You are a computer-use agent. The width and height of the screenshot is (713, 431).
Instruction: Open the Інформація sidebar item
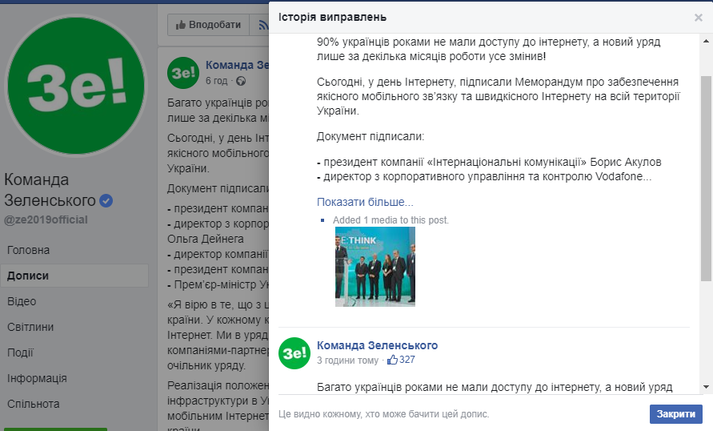38,379
